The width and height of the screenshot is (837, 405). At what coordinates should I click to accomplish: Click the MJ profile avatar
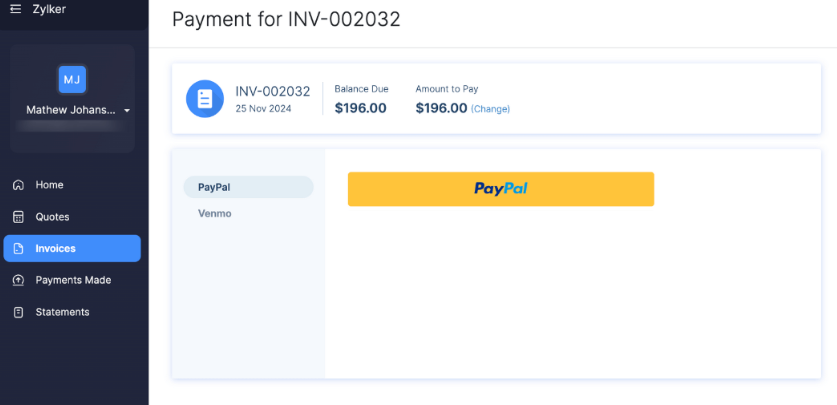(x=72, y=79)
